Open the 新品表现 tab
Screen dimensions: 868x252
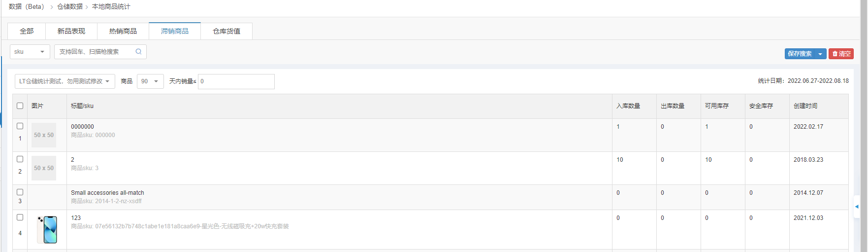(71, 31)
